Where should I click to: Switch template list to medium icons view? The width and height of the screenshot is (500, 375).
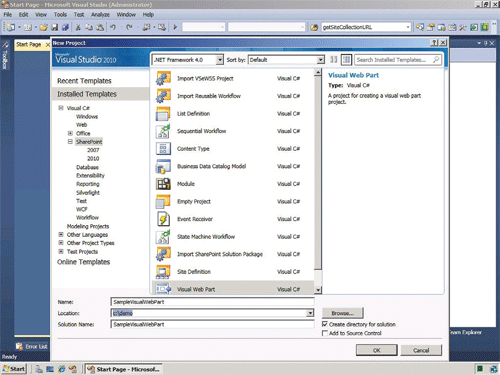[346, 60]
